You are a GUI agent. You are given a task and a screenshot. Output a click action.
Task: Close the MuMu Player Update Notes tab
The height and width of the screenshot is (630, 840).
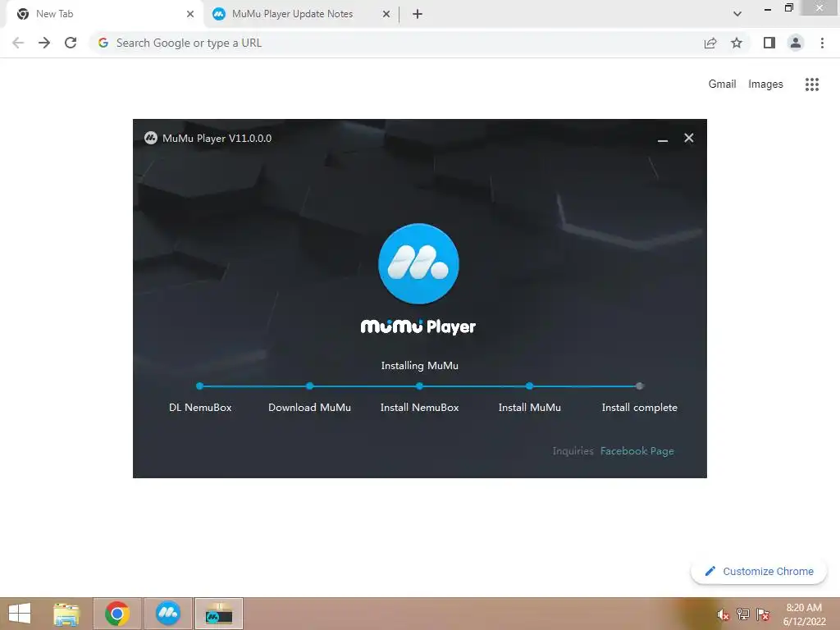386,14
